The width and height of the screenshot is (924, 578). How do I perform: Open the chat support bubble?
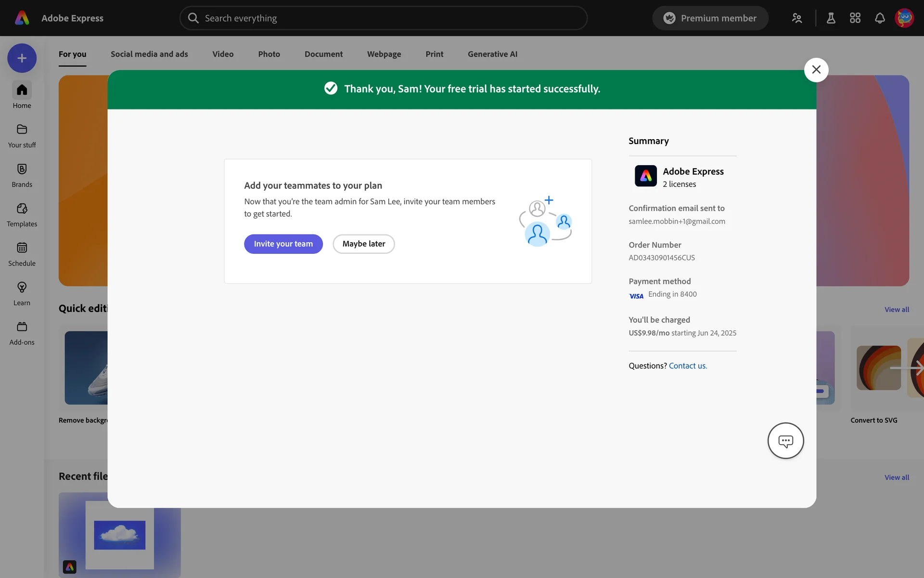[785, 441]
